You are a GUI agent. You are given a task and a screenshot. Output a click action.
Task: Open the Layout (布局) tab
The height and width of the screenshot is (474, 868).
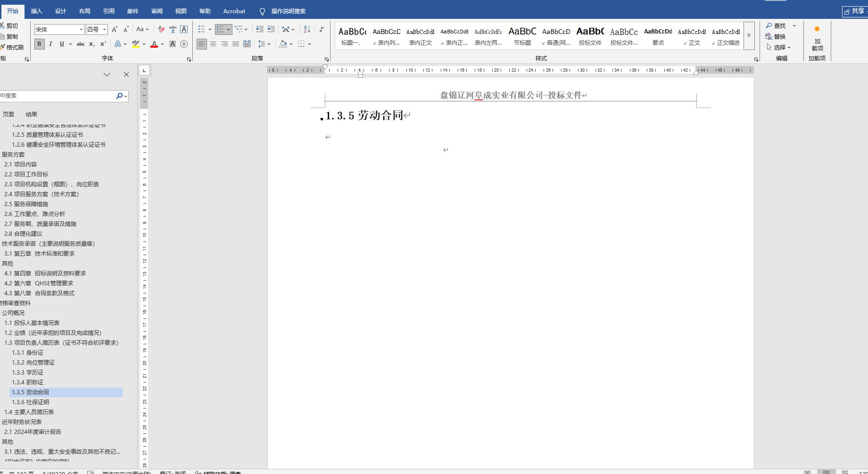[x=84, y=11]
